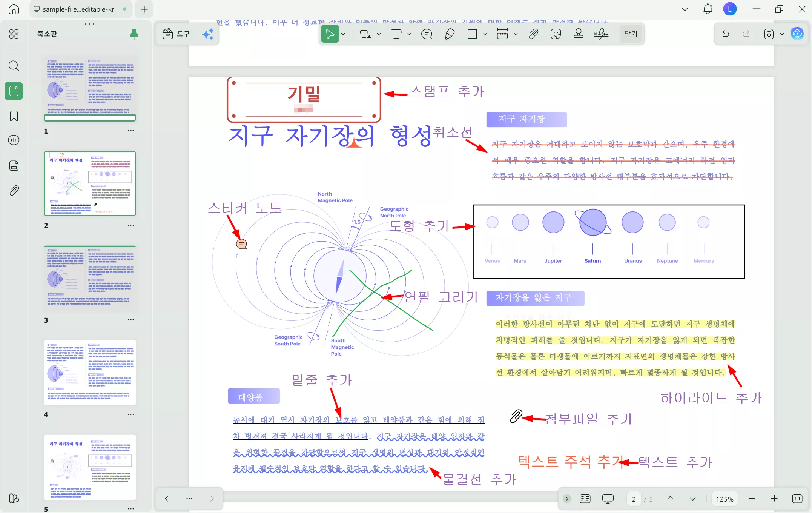Select the thumbnail panel icon in sidebar

pos(14,91)
